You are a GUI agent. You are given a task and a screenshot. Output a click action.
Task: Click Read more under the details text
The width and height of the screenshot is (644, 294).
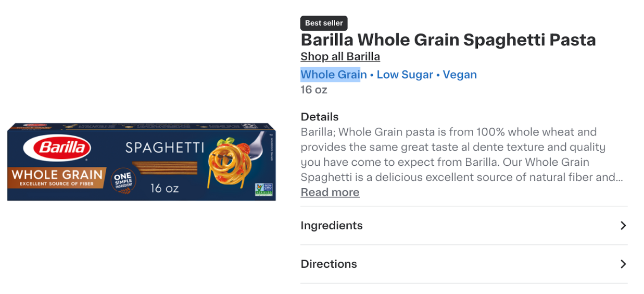coord(330,192)
